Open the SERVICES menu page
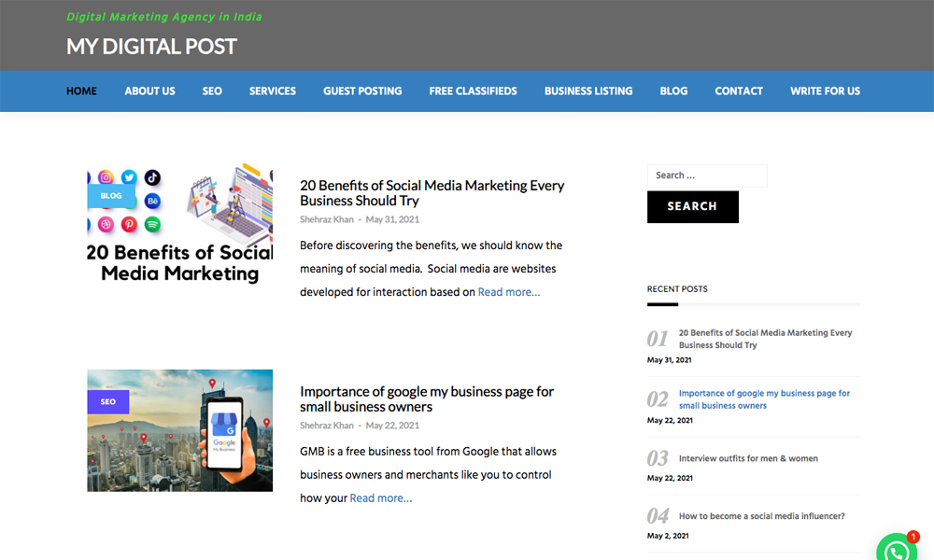 pyautogui.click(x=272, y=91)
